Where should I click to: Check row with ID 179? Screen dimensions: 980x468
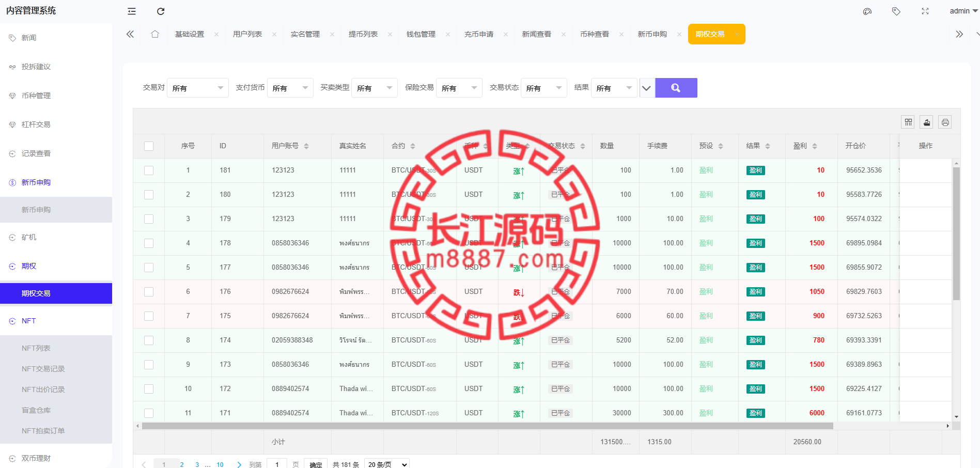pyautogui.click(x=149, y=219)
